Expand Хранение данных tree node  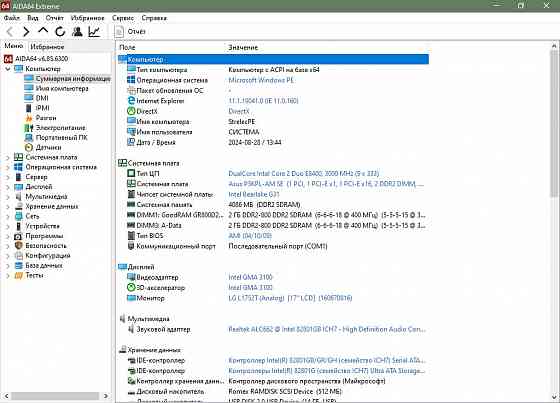8,206
